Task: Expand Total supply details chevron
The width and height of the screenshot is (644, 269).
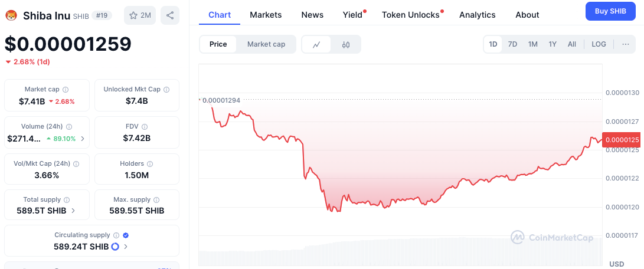Action: pos(73,211)
